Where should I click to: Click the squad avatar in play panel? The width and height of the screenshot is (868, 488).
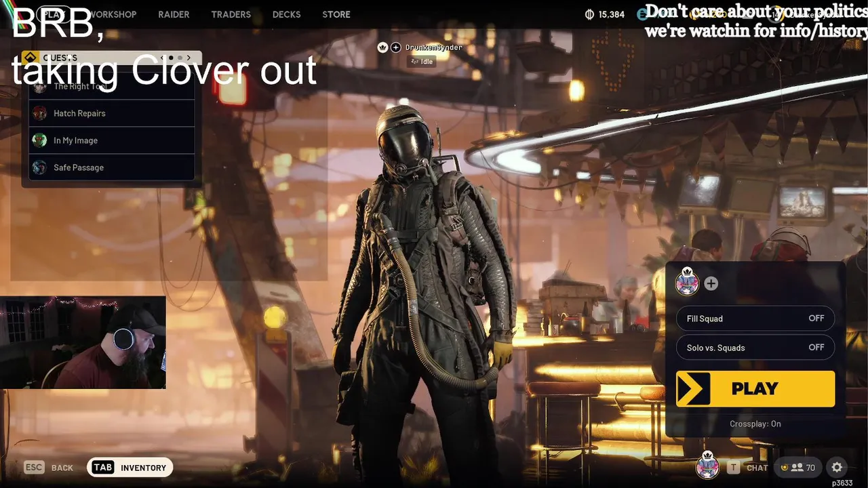(x=687, y=283)
